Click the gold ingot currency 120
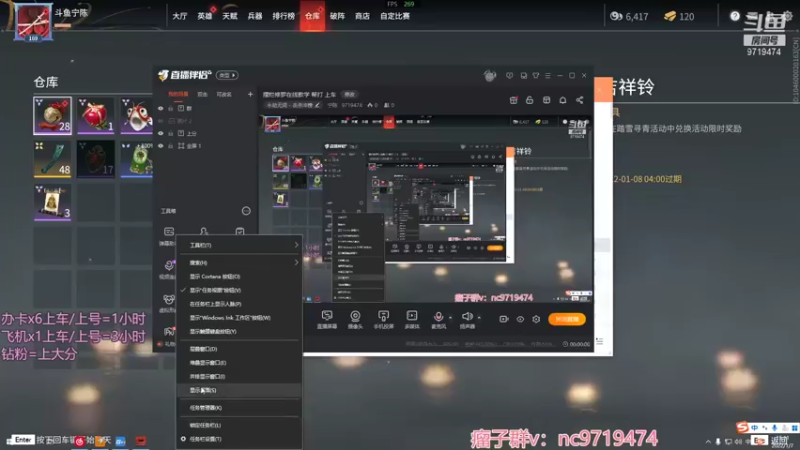The height and width of the screenshot is (450, 800). pyautogui.click(x=679, y=16)
